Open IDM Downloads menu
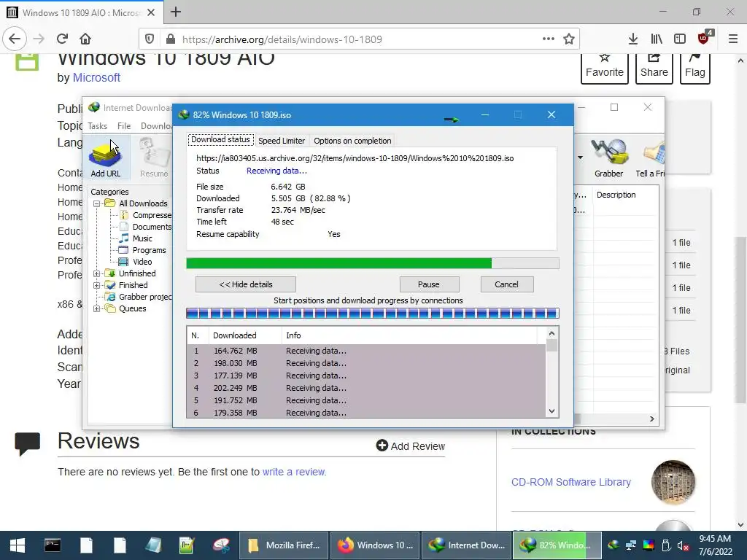 [156, 125]
